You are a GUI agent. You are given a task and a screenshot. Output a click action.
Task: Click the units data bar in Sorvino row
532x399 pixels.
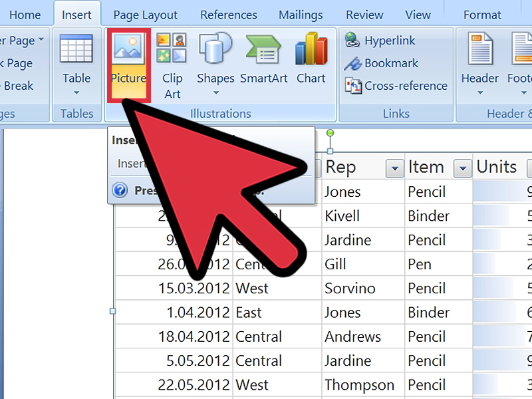(493, 288)
